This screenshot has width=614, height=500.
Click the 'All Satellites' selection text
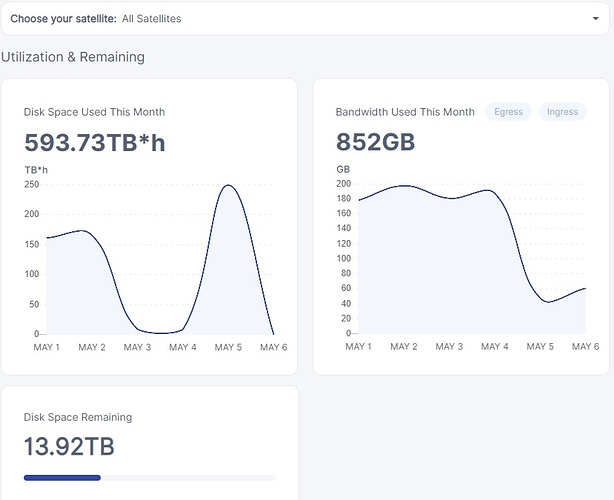click(x=151, y=19)
